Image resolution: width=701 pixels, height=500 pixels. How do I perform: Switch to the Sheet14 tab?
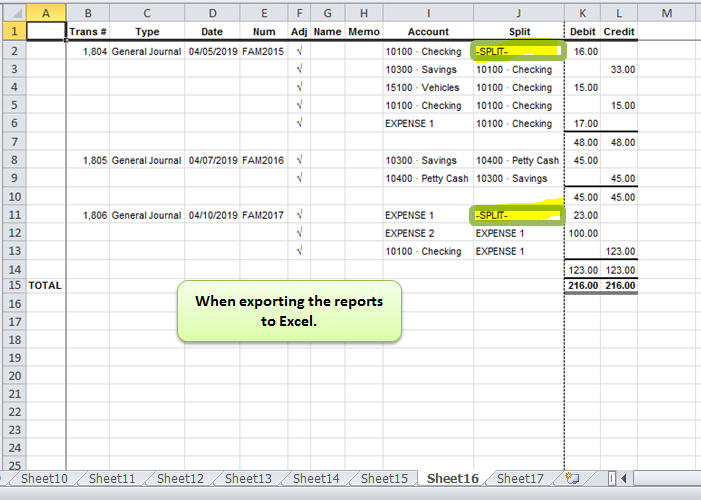coord(316,479)
